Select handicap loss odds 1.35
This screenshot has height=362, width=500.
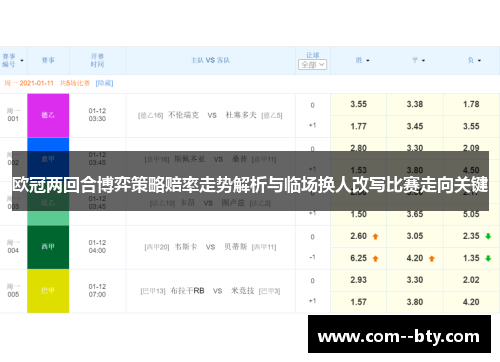[x=471, y=258]
